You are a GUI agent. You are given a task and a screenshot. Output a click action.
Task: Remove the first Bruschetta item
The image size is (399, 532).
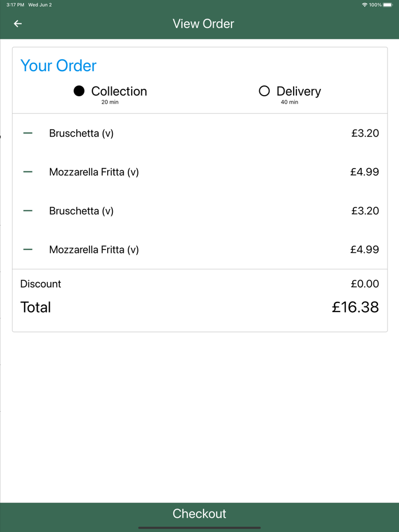[28, 133]
